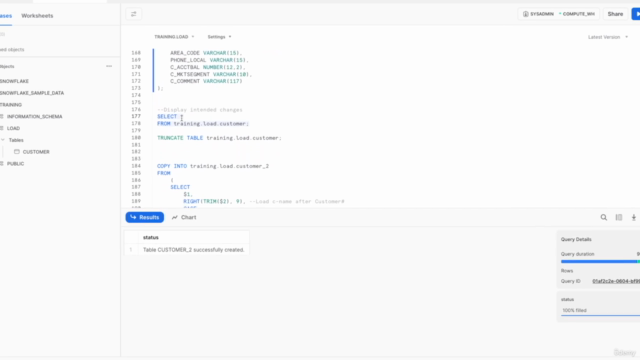Open the SYSADMIN COMPUTE_WH role selector
Viewport: 640px width, 360px height.
(x=558, y=14)
